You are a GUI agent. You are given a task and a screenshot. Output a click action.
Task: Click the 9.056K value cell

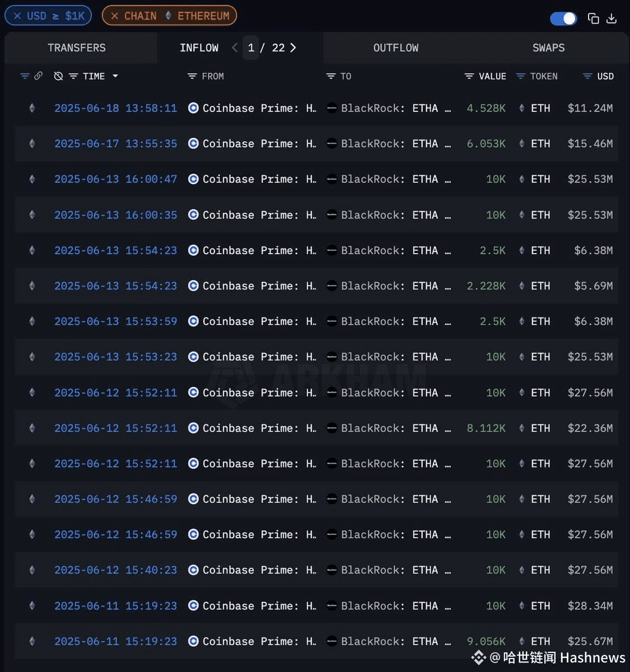coord(486,641)
